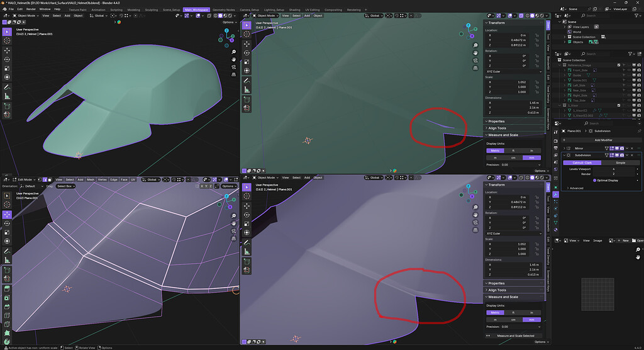
Task: Toggle Subdivision modifier render display
Action: pos(622,155)
